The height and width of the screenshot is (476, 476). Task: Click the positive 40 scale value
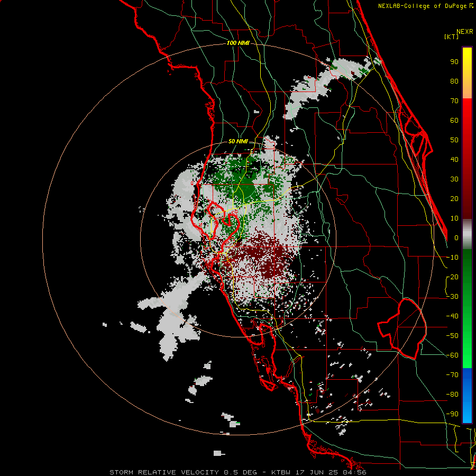[454, 159]
